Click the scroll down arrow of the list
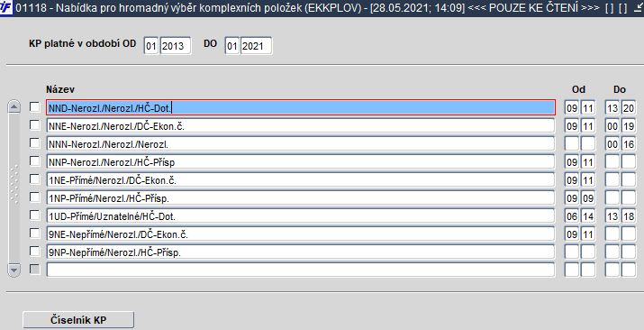The height and width of the screenshot is (330, 644). pyautogui.click(x=14, y=270)
